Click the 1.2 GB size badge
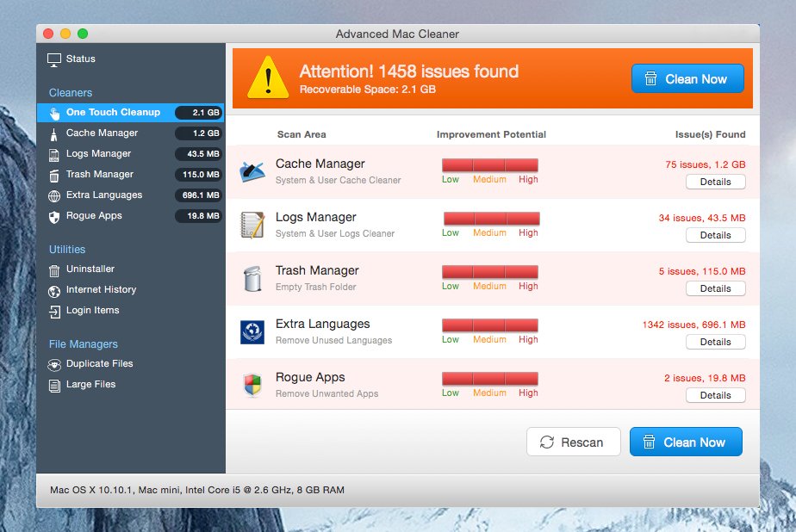The width and height of the screenshot is (796, 532). (x=199, y=133)
